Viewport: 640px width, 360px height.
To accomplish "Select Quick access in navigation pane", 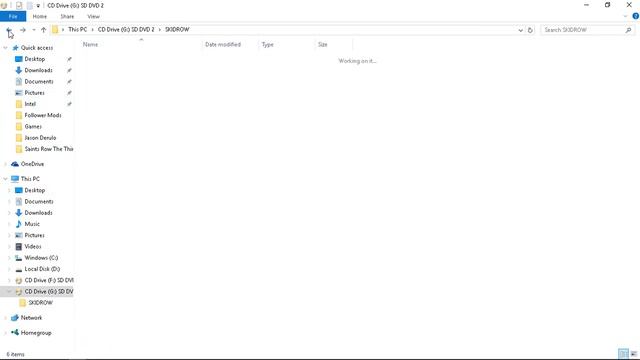I will (37, 48).
